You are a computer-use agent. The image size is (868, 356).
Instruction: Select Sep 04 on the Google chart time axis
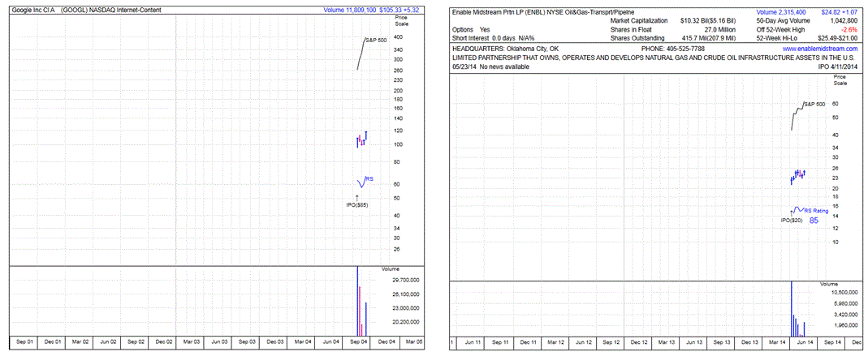click(x=358, y=343)
